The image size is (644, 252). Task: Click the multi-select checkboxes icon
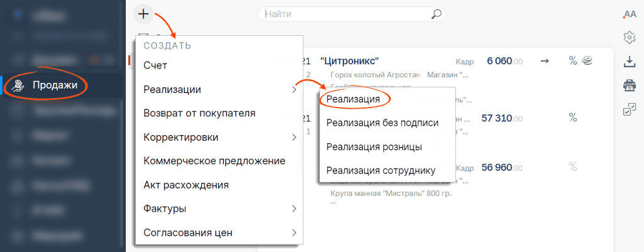629,110
